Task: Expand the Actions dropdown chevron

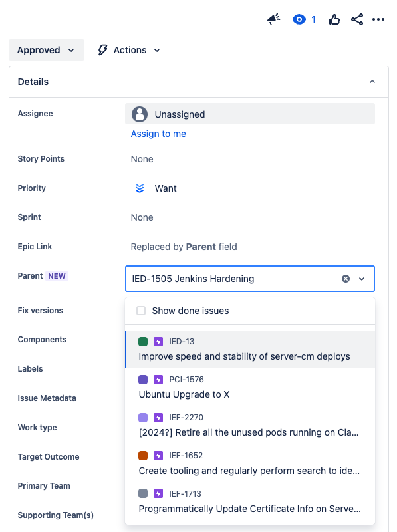Action: (x=157, y=49)
